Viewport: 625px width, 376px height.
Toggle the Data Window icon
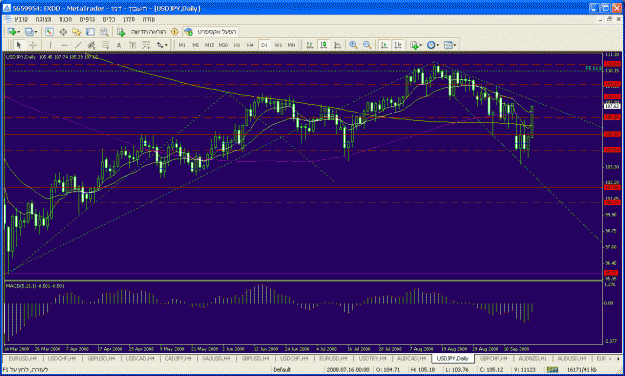click(x=63, y=32)
